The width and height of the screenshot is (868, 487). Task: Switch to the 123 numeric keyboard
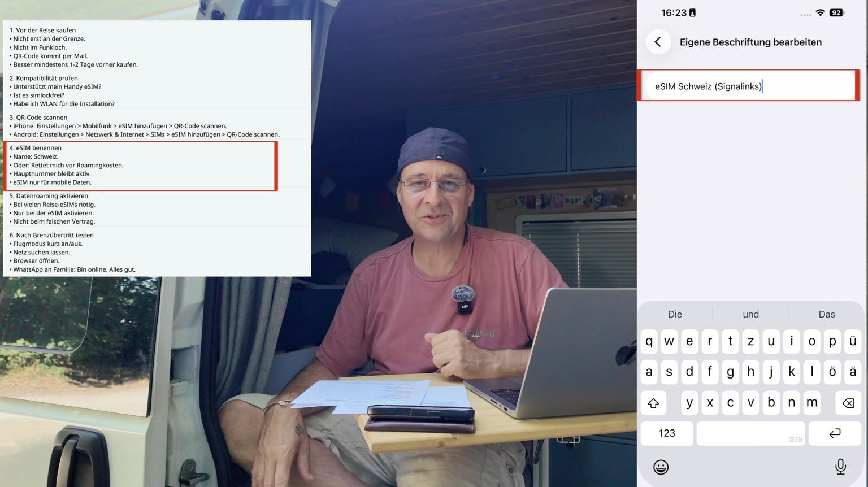point(667,433)
